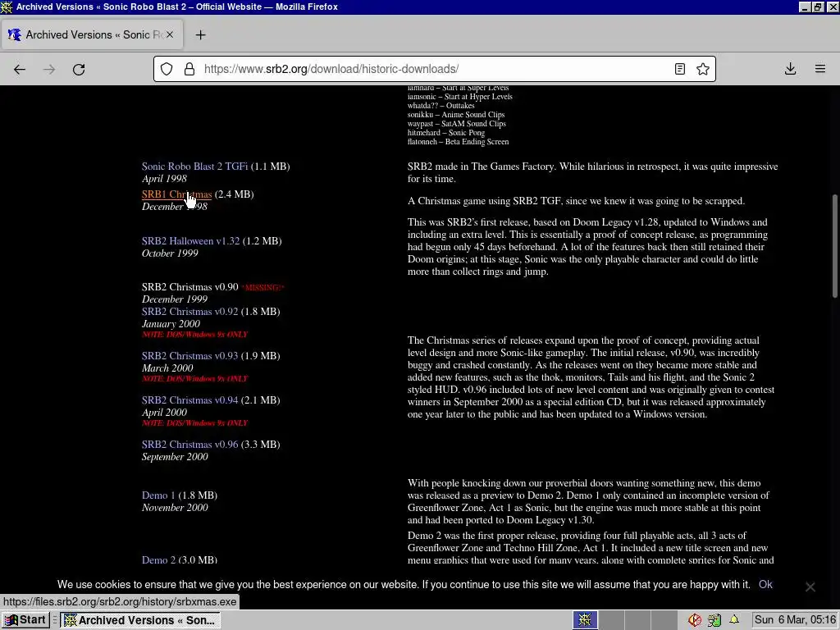
Task: Open the Start menu
Action: coord(25,620)
